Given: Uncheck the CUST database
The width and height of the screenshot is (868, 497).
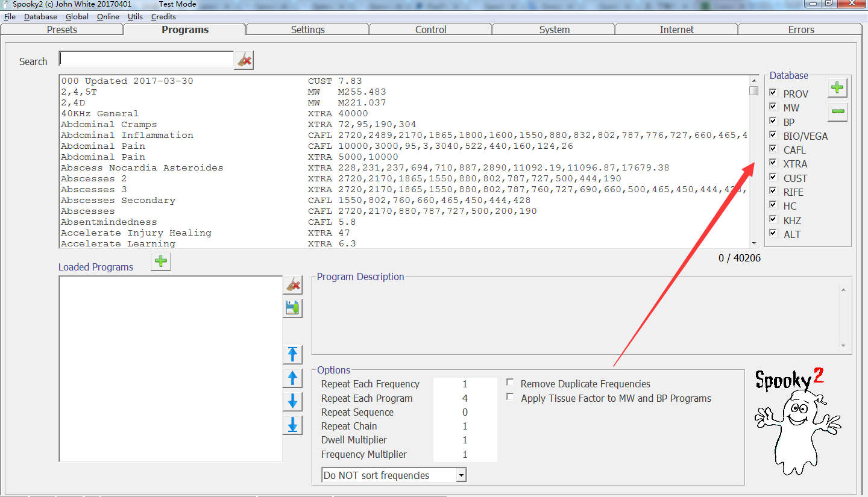Looking at the screenshot, I should coord(773,177).
